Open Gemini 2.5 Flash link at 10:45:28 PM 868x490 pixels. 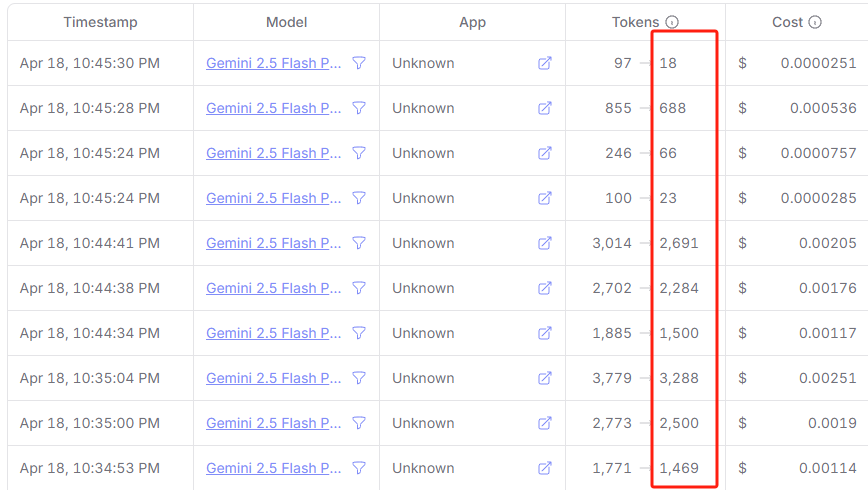273,108
